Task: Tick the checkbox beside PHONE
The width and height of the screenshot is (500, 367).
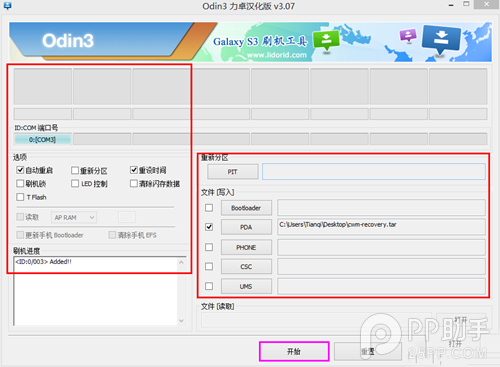Action: pos(209,247)
